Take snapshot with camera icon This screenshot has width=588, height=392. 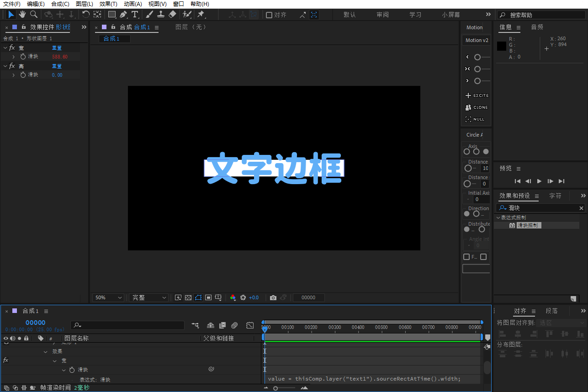pos(273,297)
